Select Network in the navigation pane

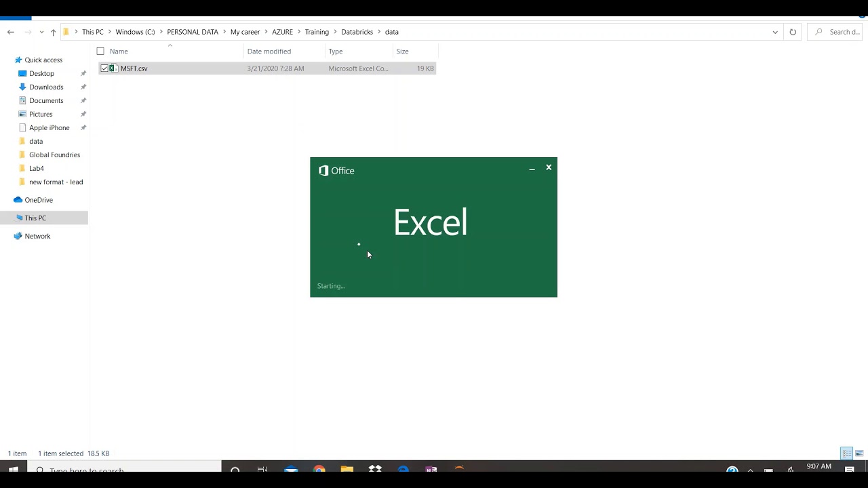37,236
